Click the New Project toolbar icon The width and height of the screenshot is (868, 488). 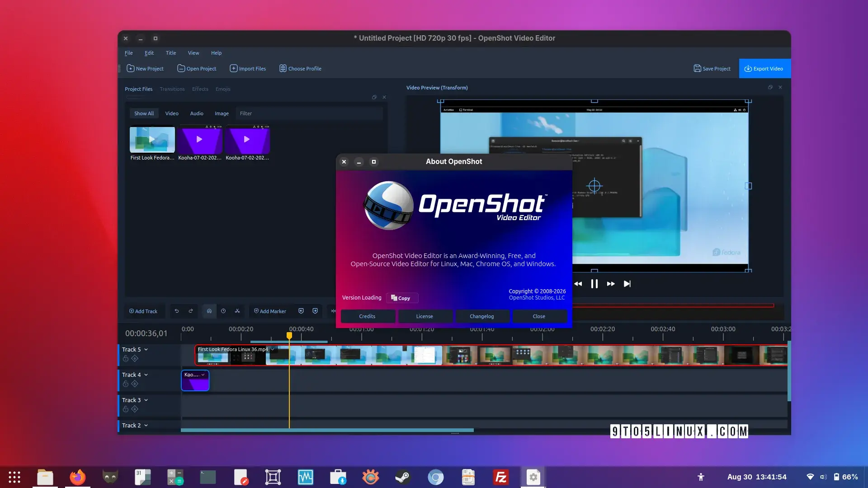point(145,69)
